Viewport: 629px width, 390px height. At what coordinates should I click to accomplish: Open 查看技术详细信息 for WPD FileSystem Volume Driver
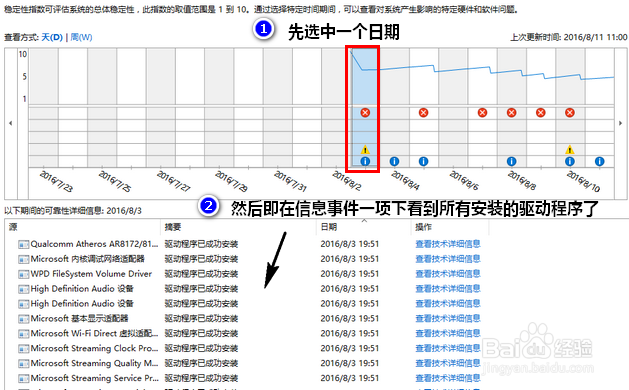tap(448, 274)
